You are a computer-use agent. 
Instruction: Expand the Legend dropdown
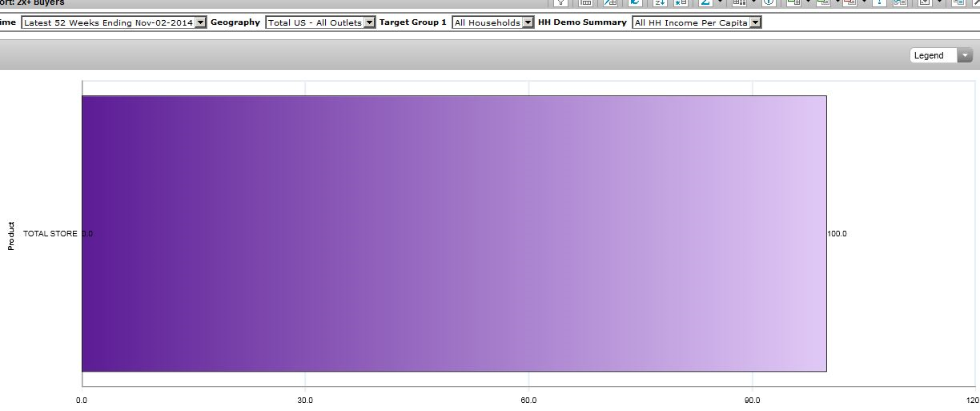pos(965,55)
